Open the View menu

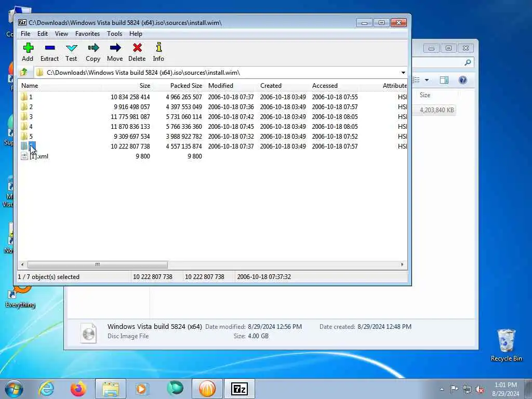(61, 34)
